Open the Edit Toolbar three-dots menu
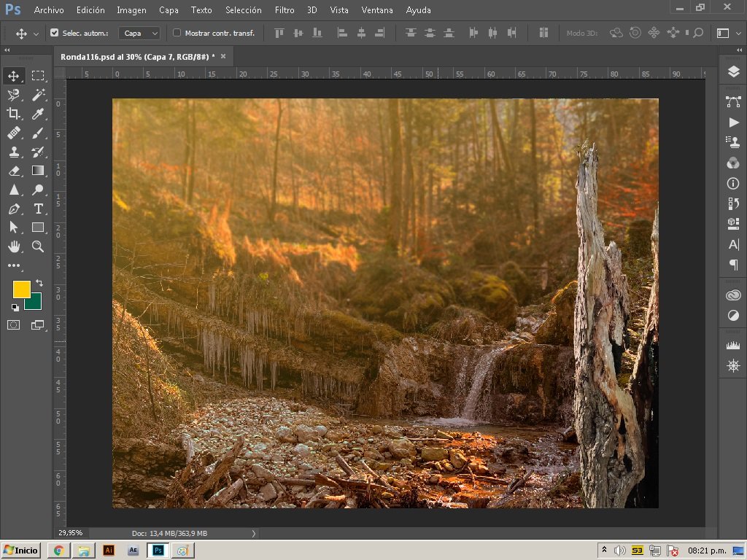Screen dimensions: 747x560 (x=13, y=265)
